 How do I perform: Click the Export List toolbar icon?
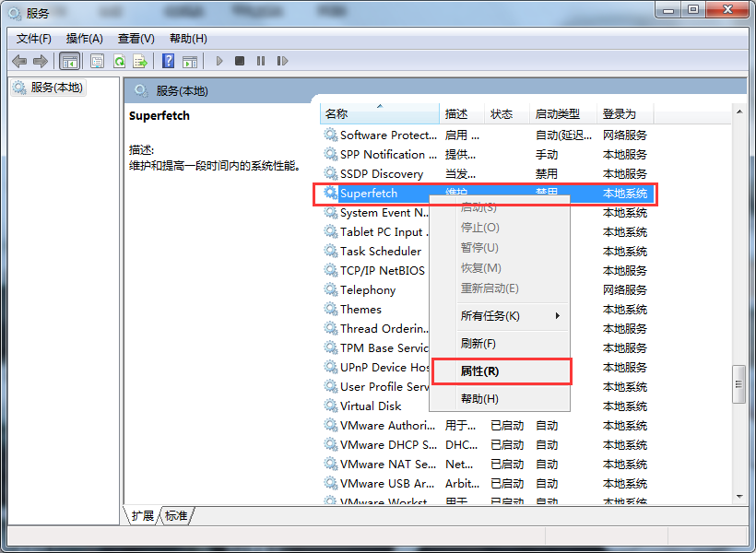[x=140, y=61]
